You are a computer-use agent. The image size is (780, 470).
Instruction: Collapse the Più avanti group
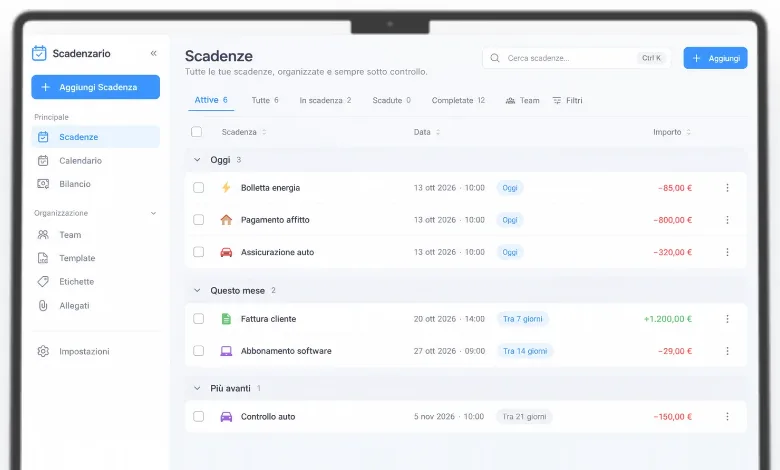197,388
